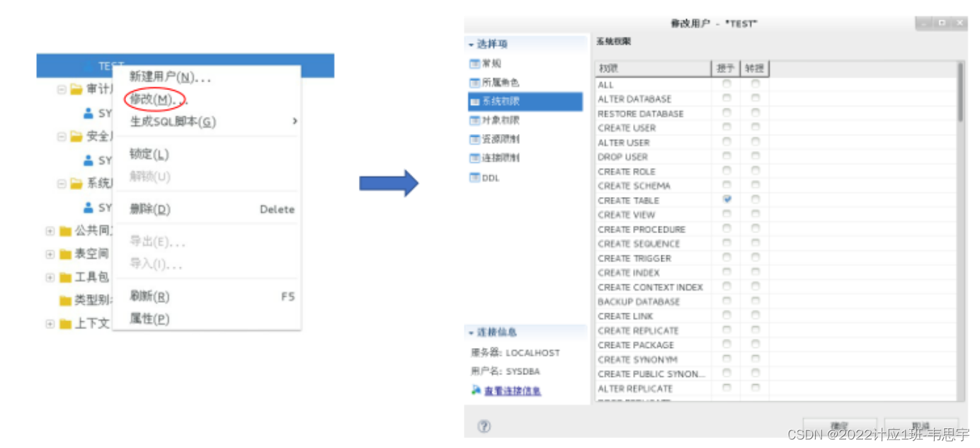Enable 转授 for ALTER DATABASE privilege
Image resolution: width=980 pixels, height=448 pixels.
point(756,99)
